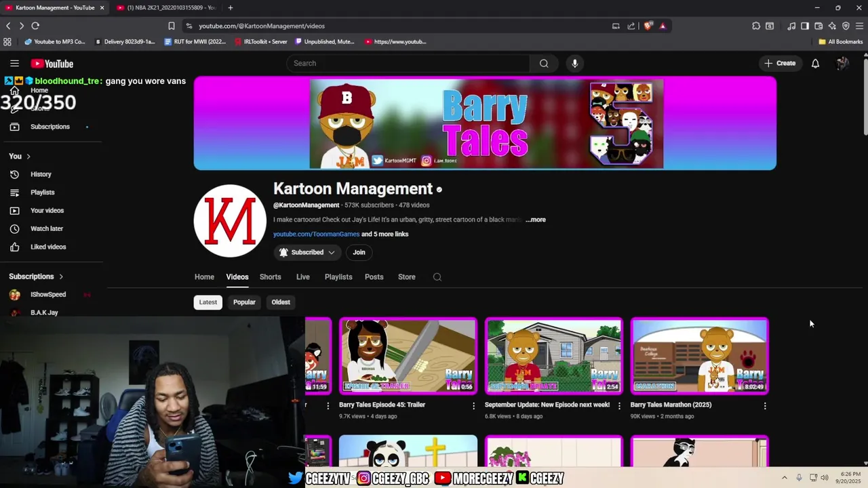Open the browser extensions puzzle icon
The image size is (868, 488).
pyautogui.click(x=756, y=26)
